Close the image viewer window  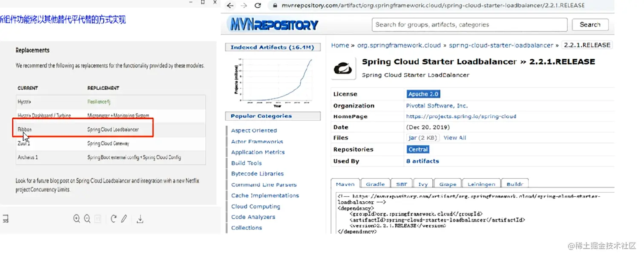(x=214, y=2)
